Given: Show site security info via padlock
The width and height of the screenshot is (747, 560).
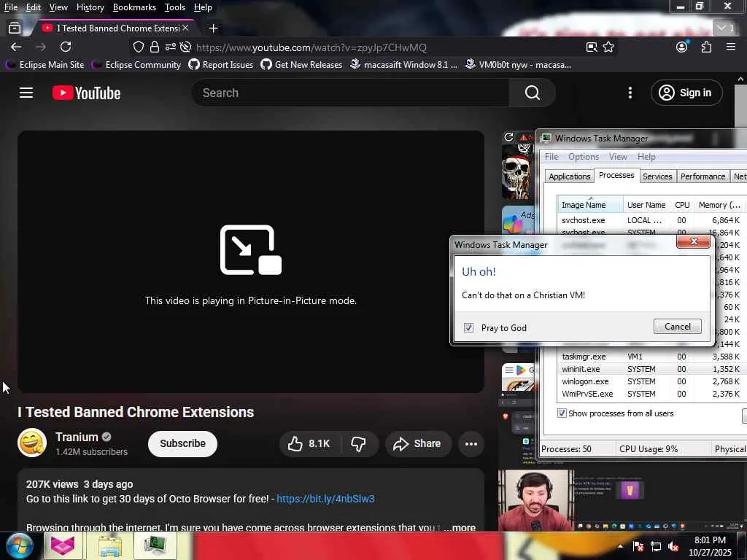Looking at the screenshot, I should pyautogui.click(x=155, y=47).
